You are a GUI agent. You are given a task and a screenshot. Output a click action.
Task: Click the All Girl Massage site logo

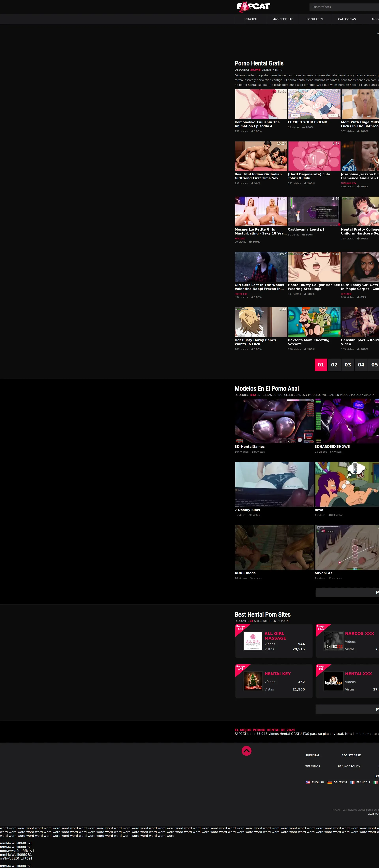tap(253, 641)
